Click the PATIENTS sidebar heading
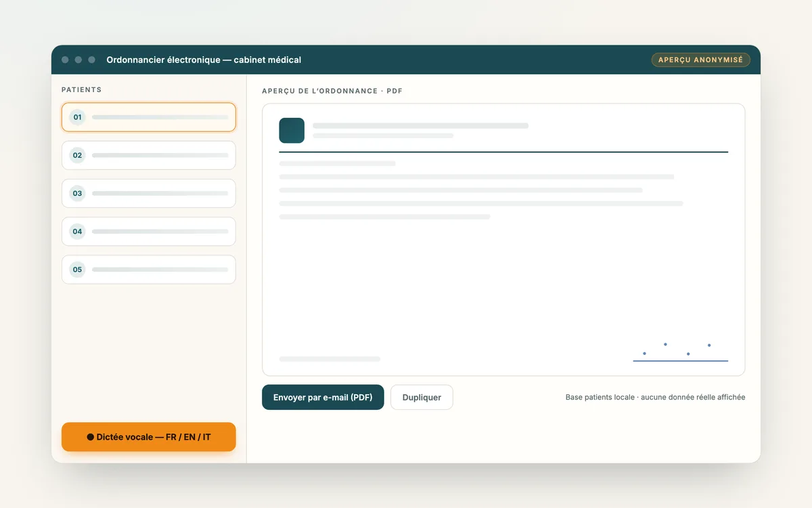Screen dimensions: 812x508 tap(81, 89)
